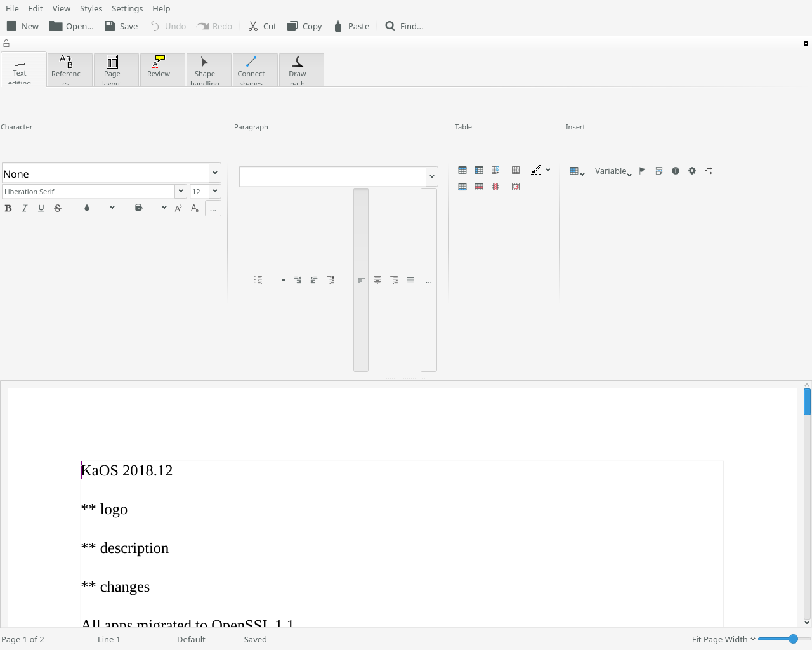
Task: Click the zoom slider handle
Action: [793, 639]
